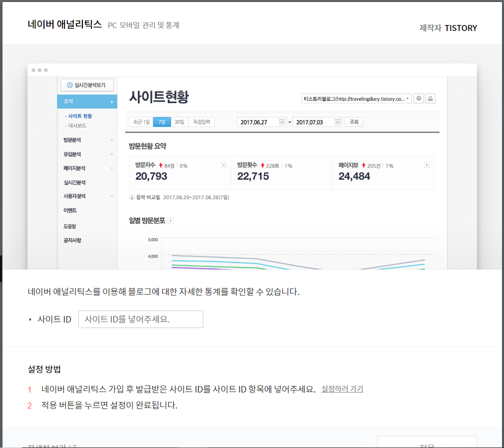Viewport: 504px width, 448px height.
Task: Open the 티스토리블로그 site selector dropdown
Action: (x=356, y=99)
